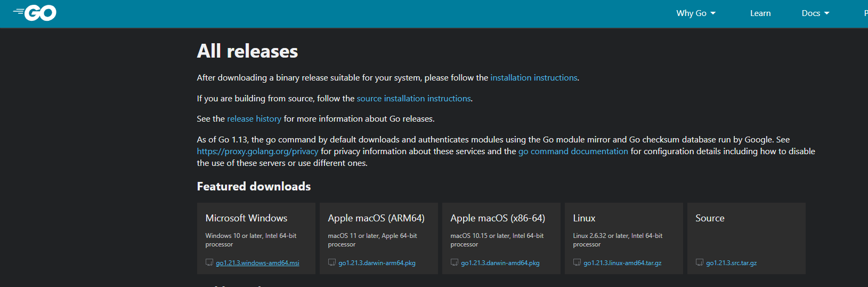Download go1.21.3.darwin-amd64.pkg package

pyautogui.click(x=500, y=263)
